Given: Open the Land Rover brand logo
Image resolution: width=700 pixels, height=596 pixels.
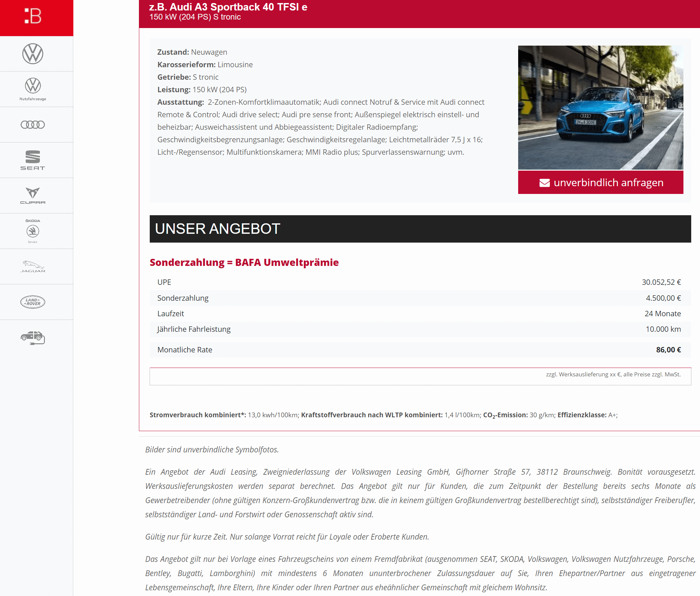Looking at the screenshot, I should 33,302.
